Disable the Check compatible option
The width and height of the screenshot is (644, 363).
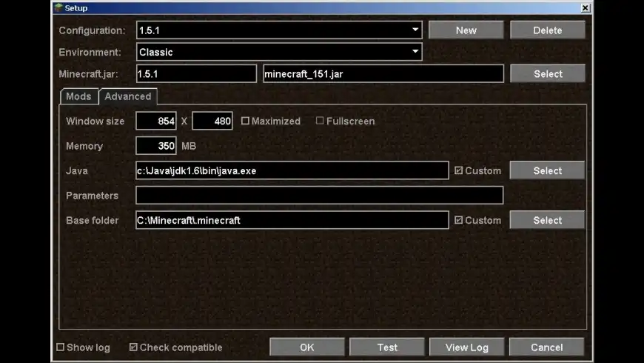coord(133,347)
